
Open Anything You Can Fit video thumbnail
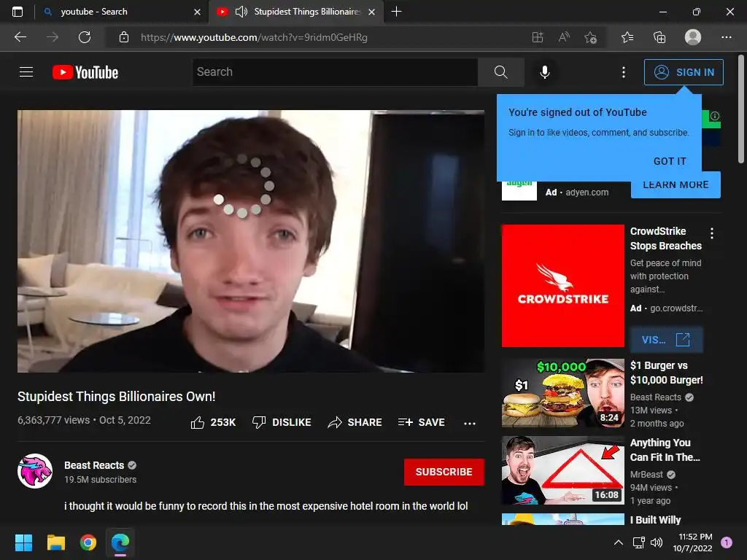coord(562,470)
